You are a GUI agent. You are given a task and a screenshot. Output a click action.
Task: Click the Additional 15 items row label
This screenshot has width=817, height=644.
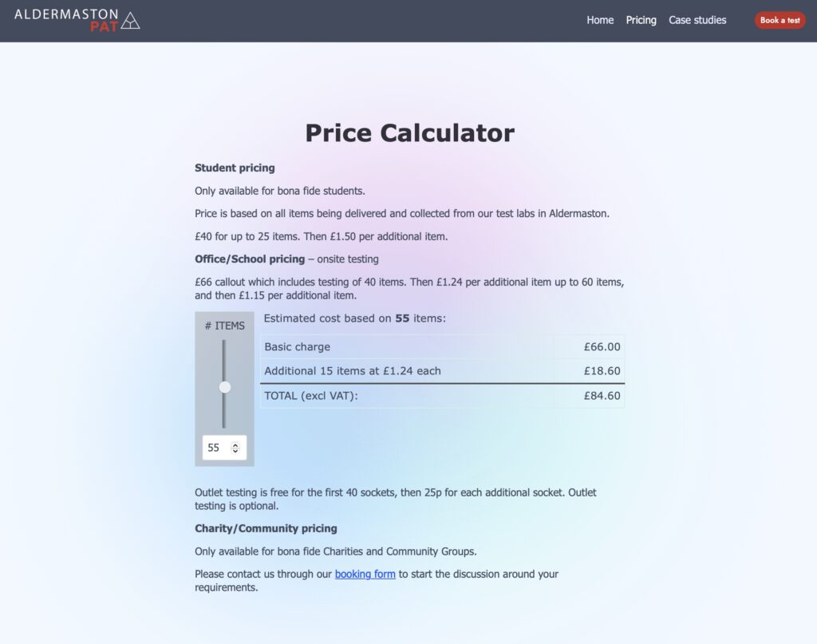(352, 371)
